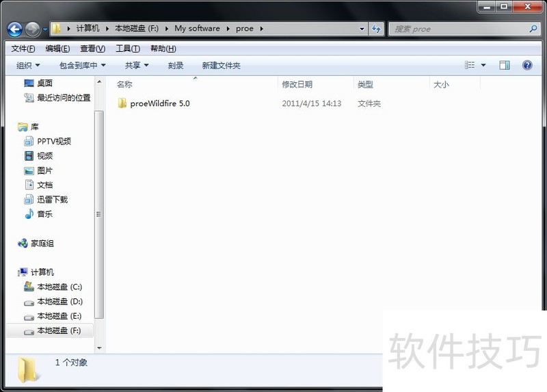Go back with the blue Back arrow
Screen dimensions: 547x392
[x=14, y=29]
